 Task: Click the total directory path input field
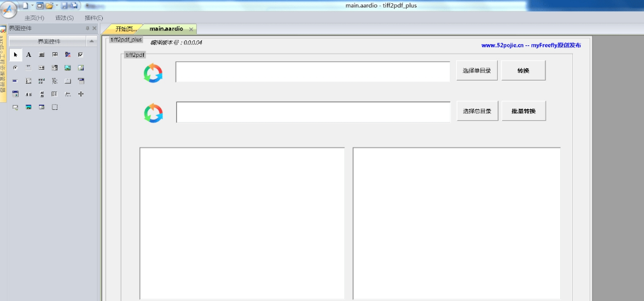click(313, 112)
